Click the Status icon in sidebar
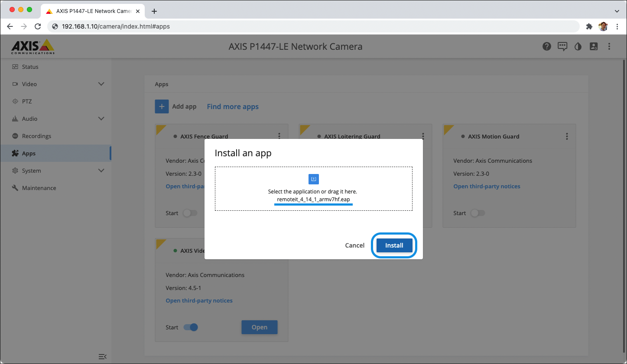Image resolution: width=627 pixels, height=364 pixels. [15, 67]
